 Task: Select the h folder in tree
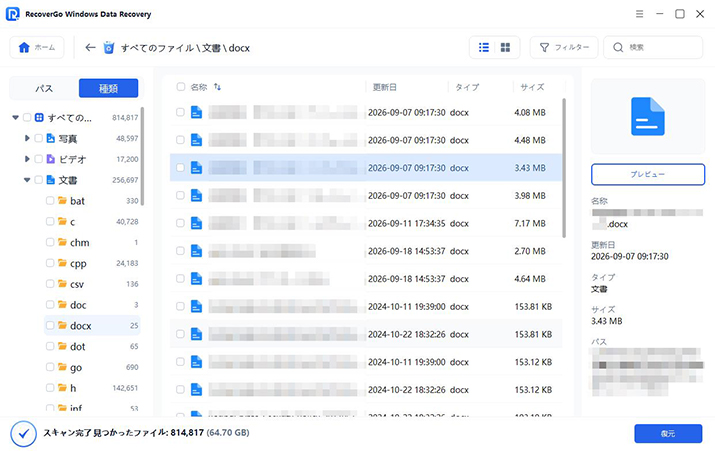point(93,388)
